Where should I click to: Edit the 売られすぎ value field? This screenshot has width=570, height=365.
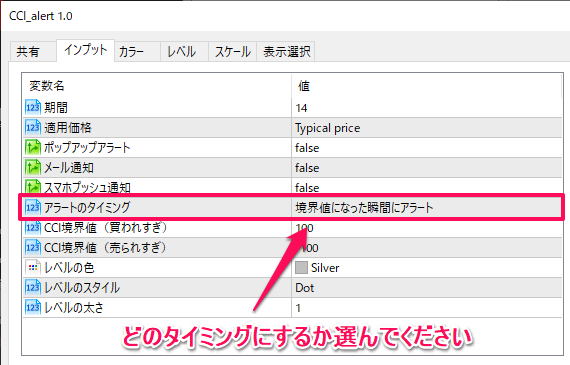click(426, 248)
